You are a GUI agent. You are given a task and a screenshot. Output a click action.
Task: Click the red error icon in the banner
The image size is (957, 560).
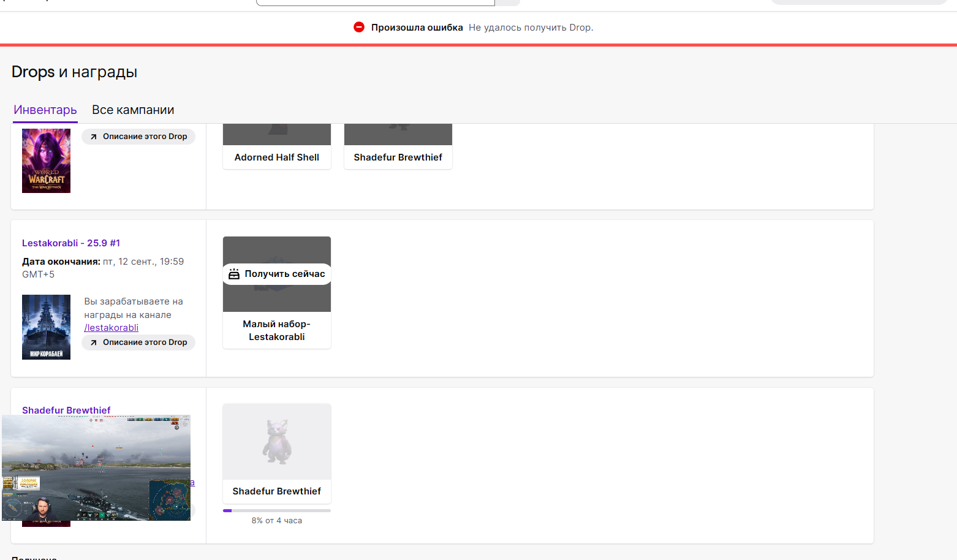point(359,27)
